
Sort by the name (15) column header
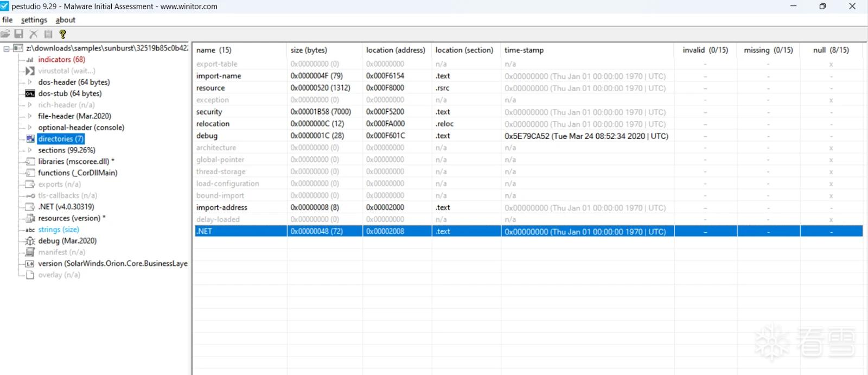(240, 50)
